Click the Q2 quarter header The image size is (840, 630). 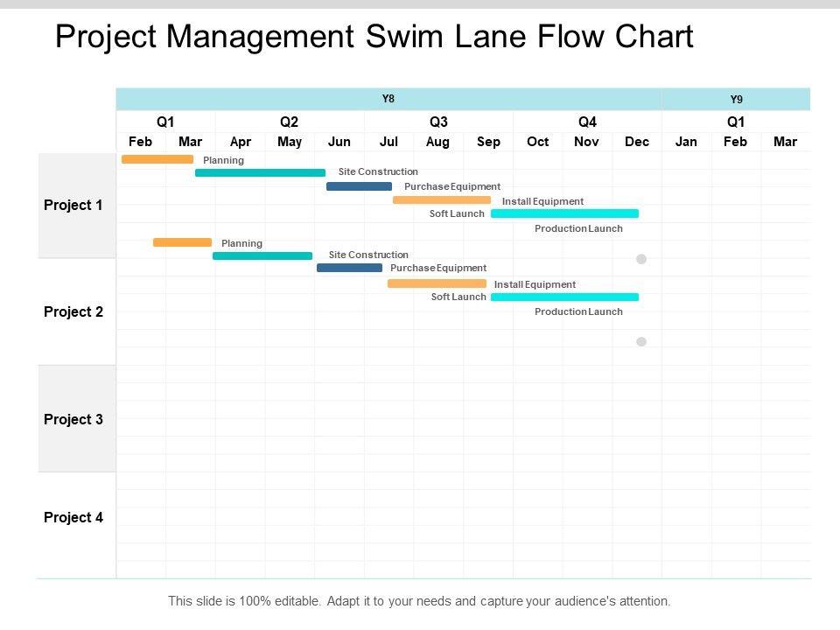point(290,122)
